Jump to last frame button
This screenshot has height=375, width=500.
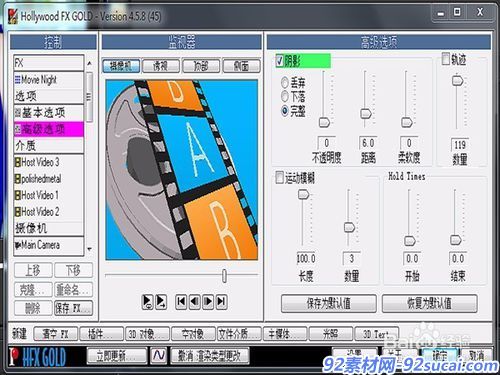coord(222,302)
